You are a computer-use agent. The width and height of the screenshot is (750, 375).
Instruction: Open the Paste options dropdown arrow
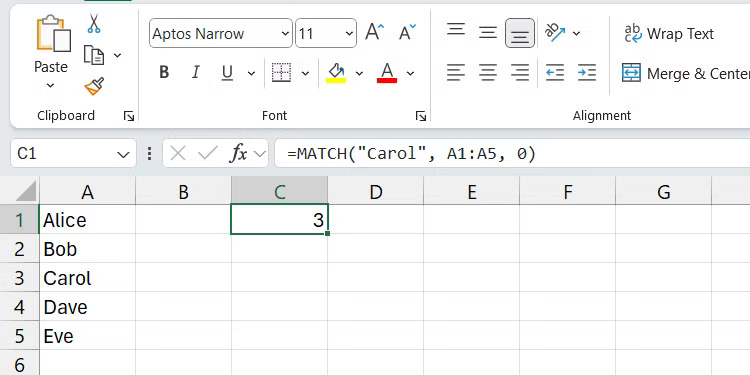pos(50,86)
